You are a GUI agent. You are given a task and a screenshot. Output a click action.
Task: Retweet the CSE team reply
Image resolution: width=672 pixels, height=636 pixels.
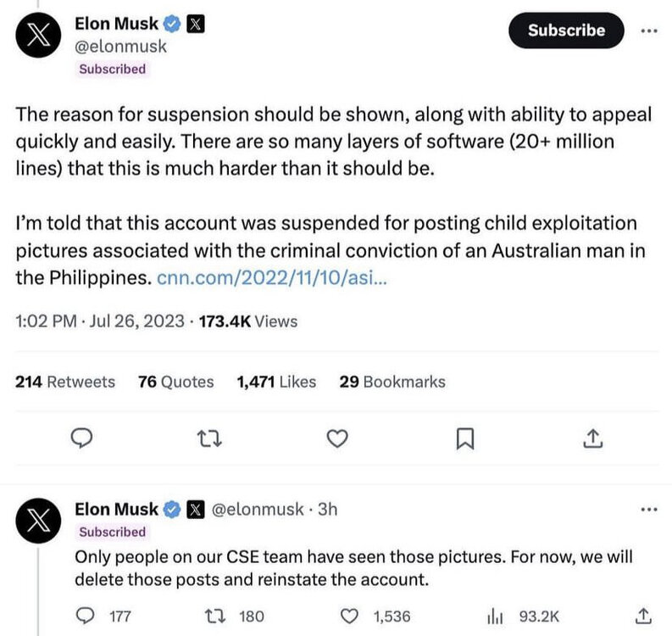coord(217,616)
